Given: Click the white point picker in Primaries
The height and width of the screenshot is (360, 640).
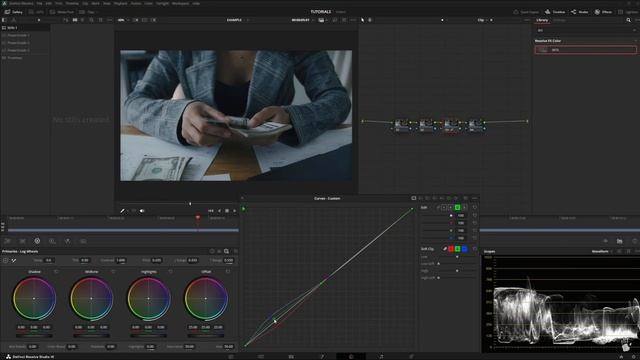Looking at the screenshot, I should 14,260.
